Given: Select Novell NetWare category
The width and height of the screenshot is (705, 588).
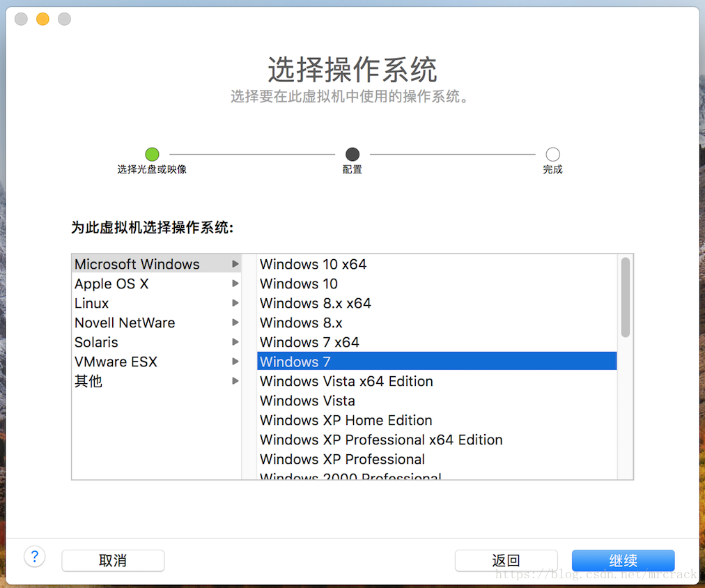Looking at the screenshot, I should coord(157,323).
